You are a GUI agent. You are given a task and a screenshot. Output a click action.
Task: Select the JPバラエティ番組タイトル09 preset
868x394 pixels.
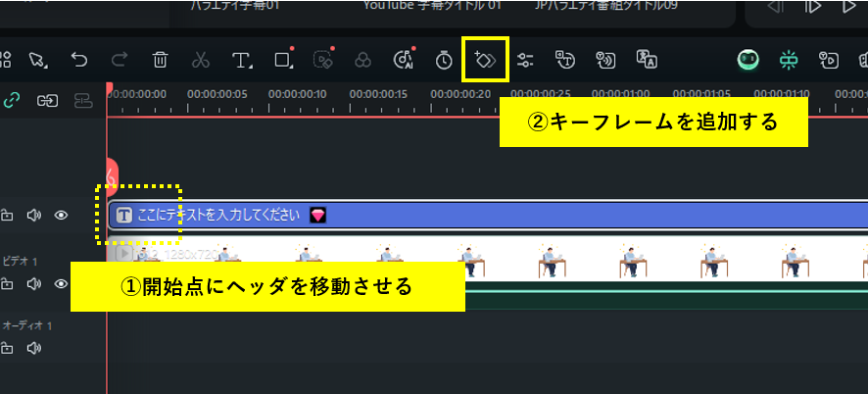pos(606,6)
